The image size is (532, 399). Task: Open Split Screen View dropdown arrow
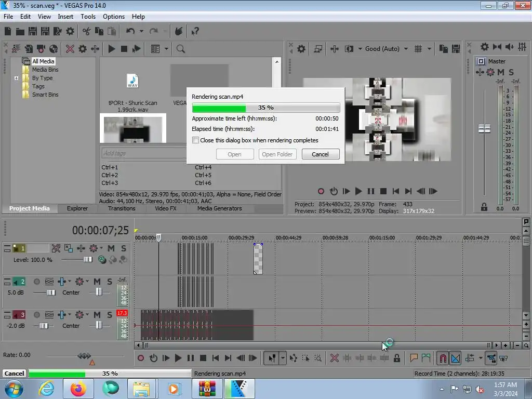pos(360,49)
